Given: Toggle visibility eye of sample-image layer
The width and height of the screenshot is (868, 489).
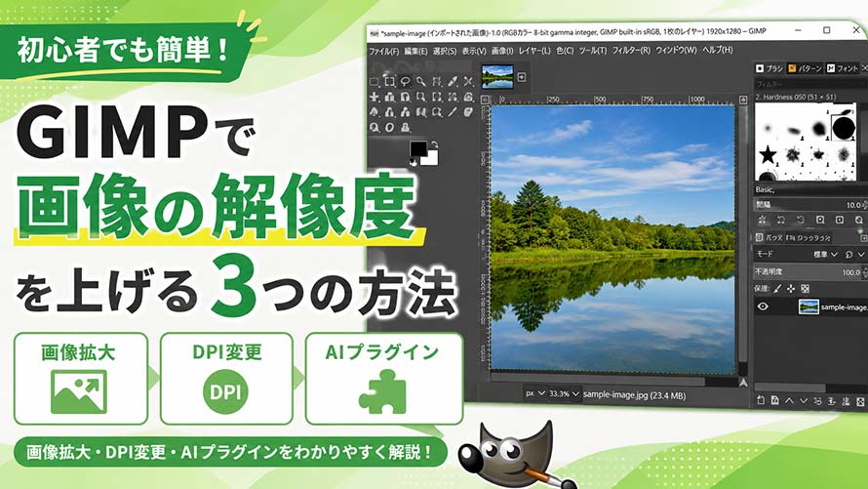Looking at the screenshot, I should point(763,306).
